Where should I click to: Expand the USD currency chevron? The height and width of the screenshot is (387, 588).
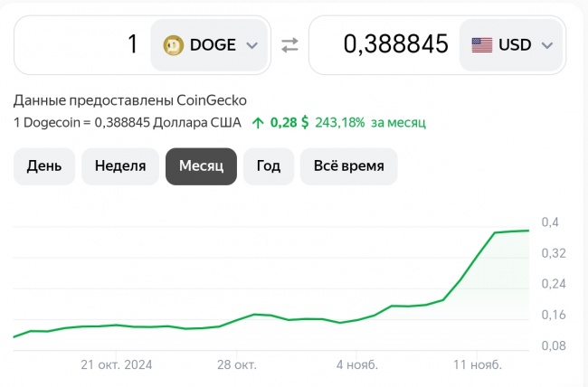(547, 45)
